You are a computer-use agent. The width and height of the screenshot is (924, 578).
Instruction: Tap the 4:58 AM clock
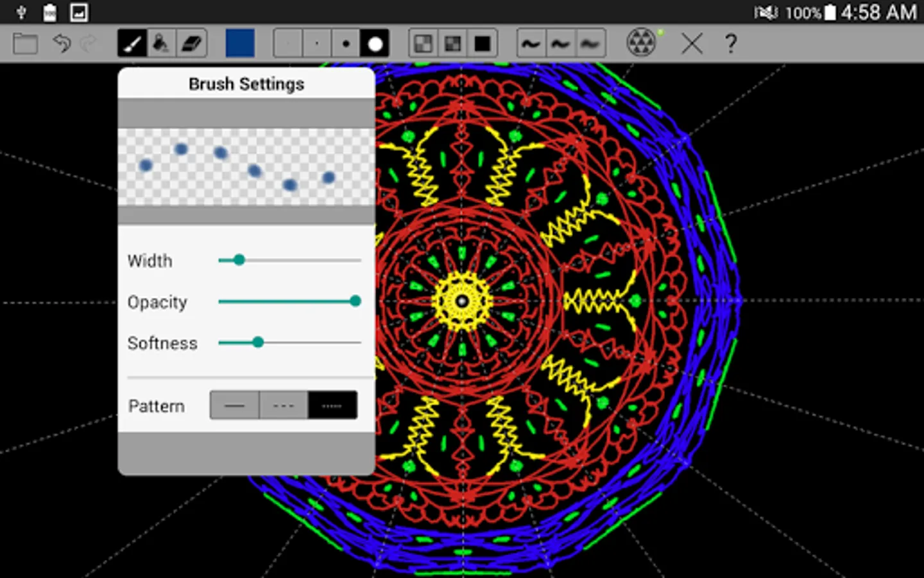pos(878,12)
